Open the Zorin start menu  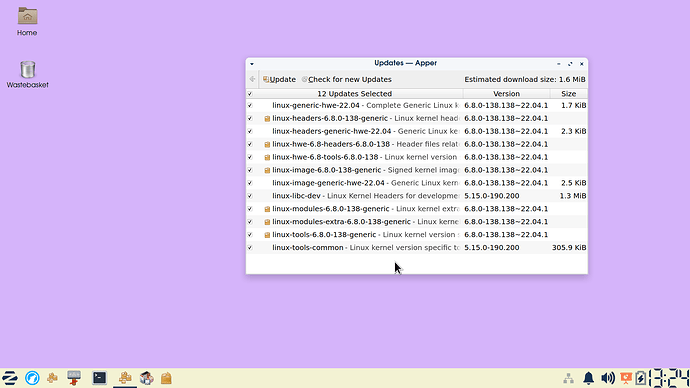10,378
